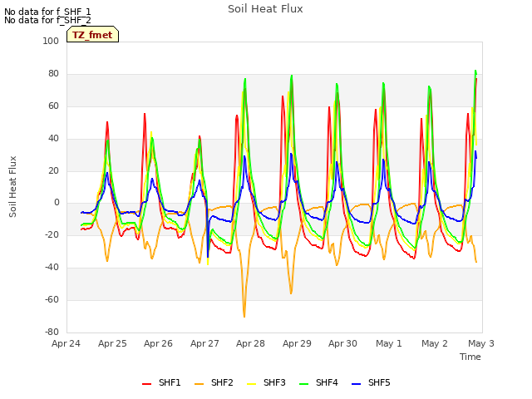
Task: Click the 20 y-axis tick label
Action: click(53, 171)
